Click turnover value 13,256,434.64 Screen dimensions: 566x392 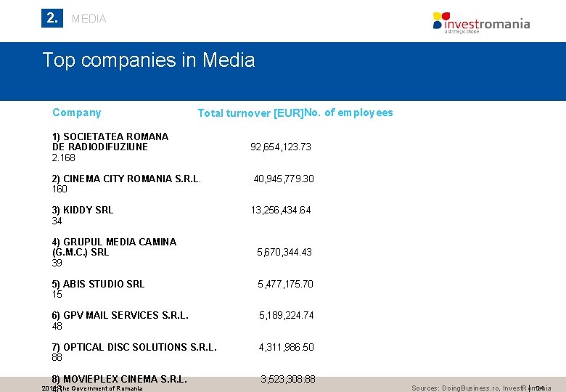[x=281, y=210]
